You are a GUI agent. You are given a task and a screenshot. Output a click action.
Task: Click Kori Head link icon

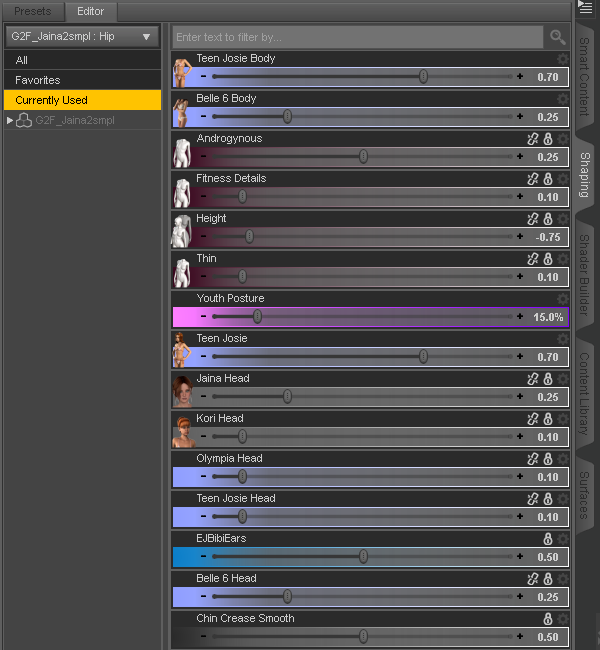click(533, 419)
